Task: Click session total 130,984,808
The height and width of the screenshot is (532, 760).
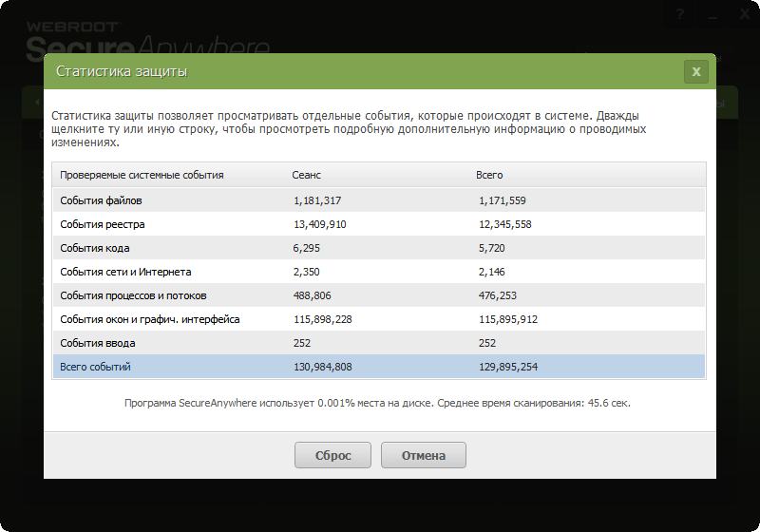Action: click(x=323, y=367)
